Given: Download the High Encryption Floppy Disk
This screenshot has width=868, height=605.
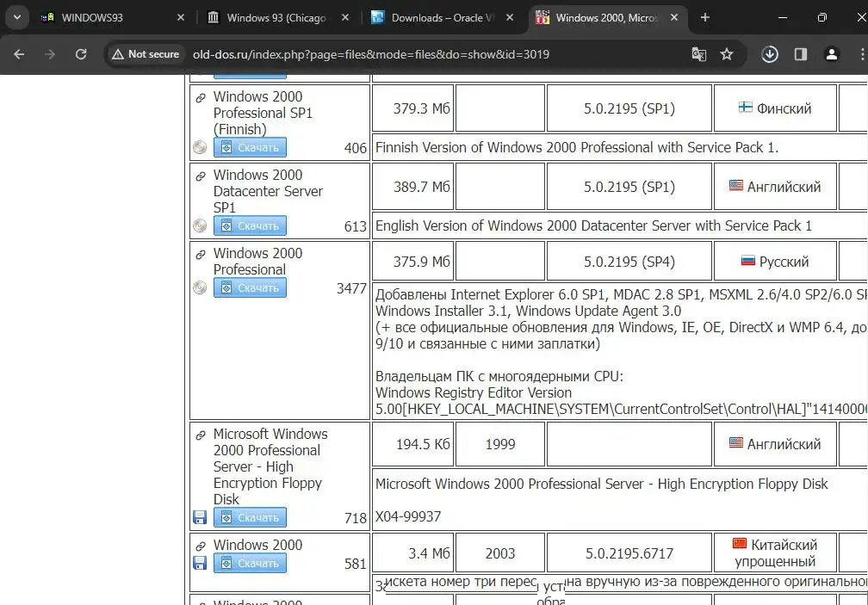Looking at the screenshot, I should coord(251,517).
